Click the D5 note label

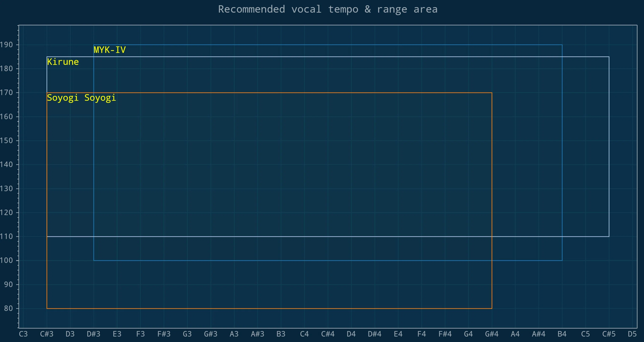[x=632, y=334]
